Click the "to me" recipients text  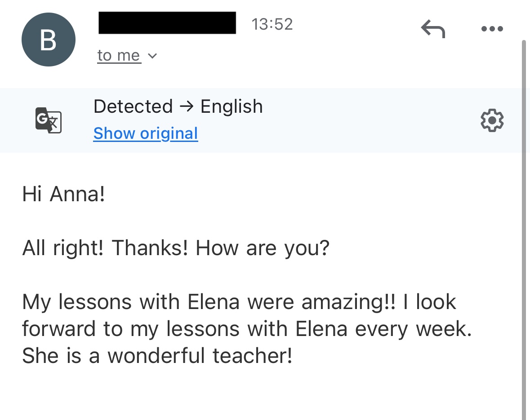click(x=119, y=56)
